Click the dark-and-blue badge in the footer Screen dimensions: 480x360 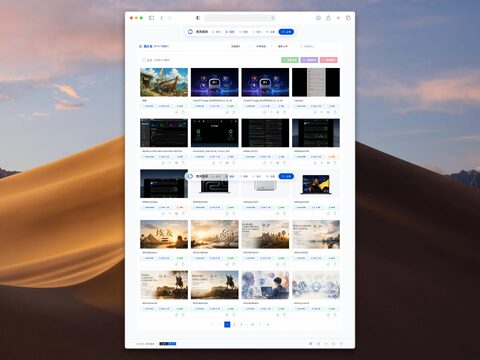pos(168,343)
